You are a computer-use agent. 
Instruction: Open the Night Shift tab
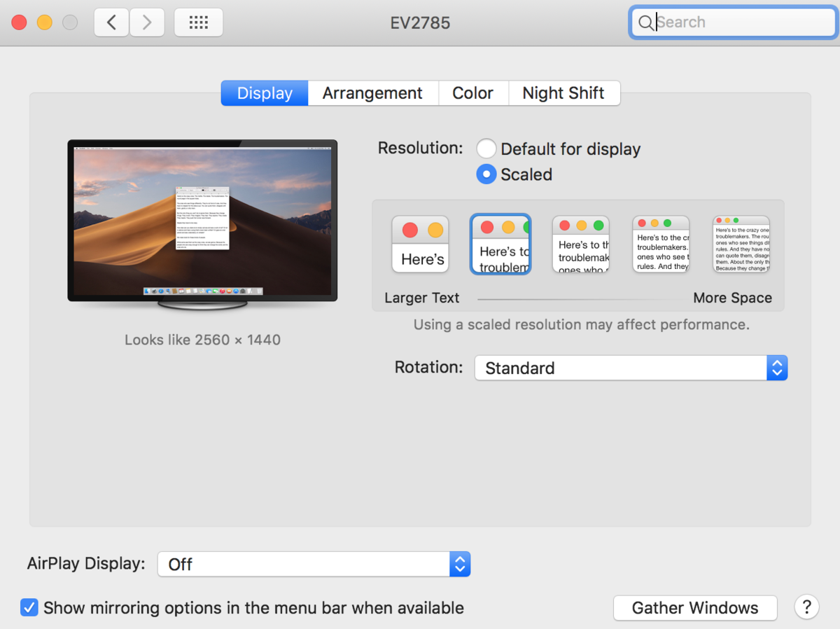coord(563,93)
